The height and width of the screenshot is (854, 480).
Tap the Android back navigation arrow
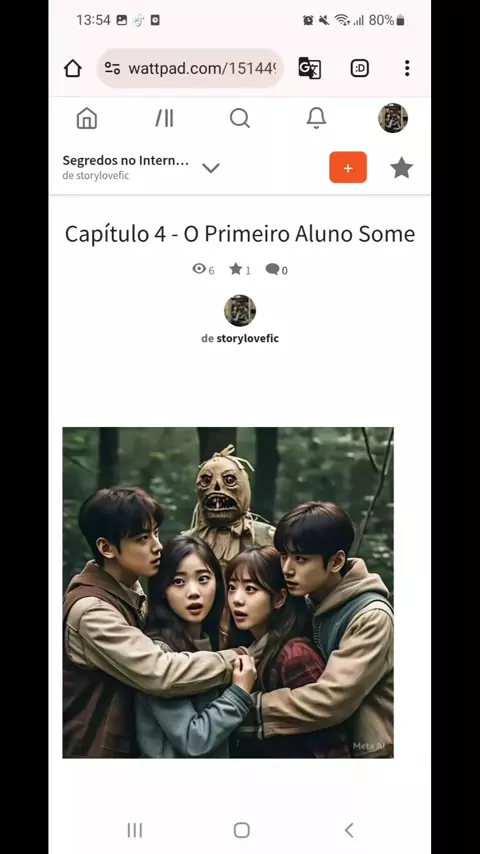pos(349,830)
